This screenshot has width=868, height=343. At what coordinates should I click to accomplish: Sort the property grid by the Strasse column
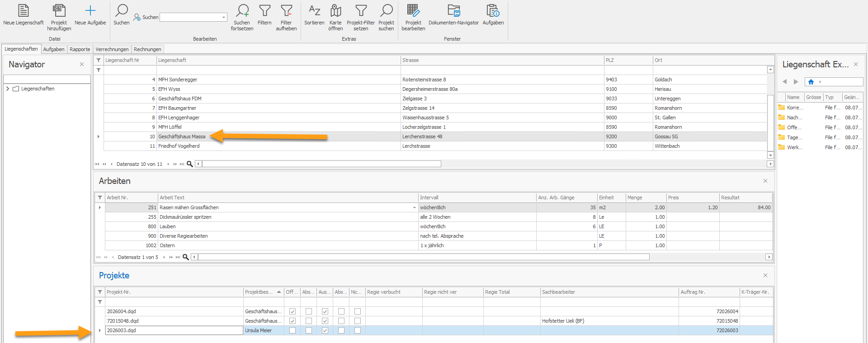502,60
